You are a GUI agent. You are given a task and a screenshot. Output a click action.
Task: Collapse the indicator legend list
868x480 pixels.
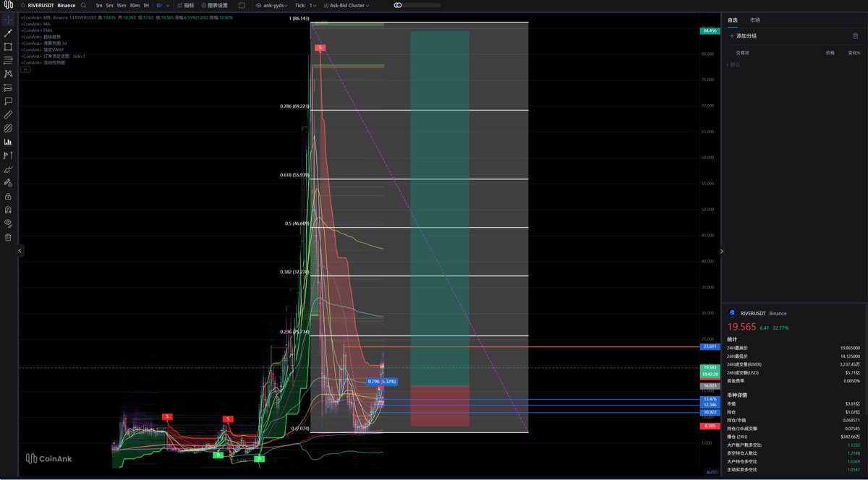pyautogui.click(x=25, y=69)
